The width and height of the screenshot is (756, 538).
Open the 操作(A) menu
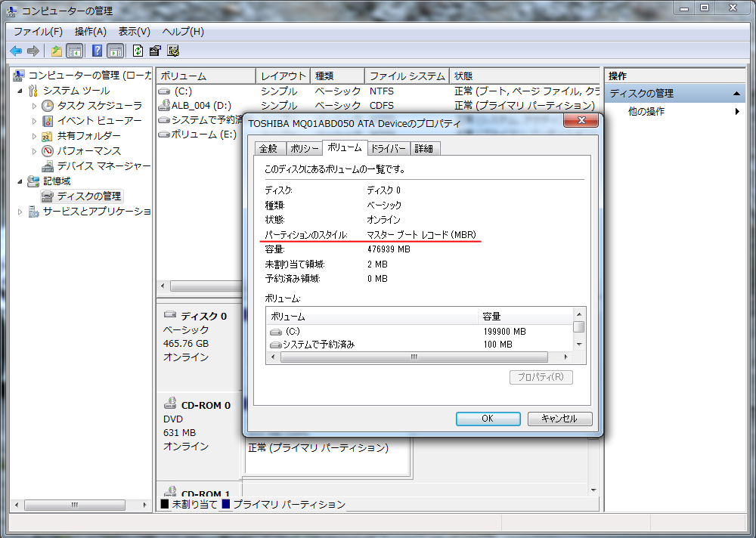click(x=90, y=31)
